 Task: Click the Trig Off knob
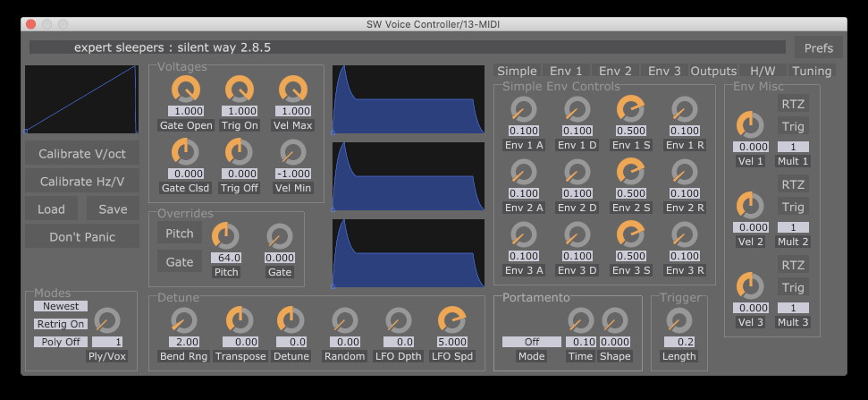click(240, 151)
